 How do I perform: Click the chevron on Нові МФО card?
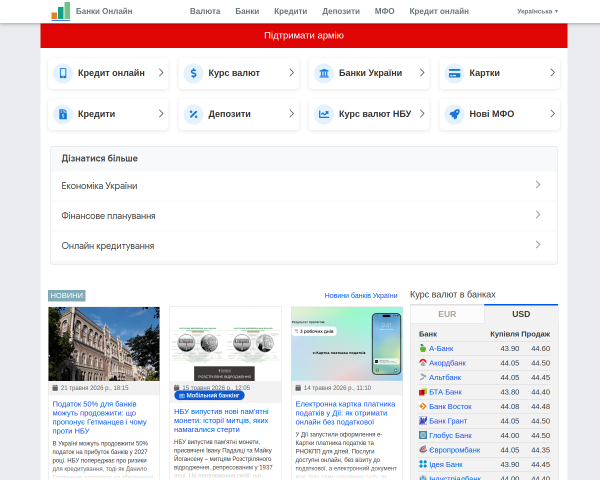coord(553,114)
